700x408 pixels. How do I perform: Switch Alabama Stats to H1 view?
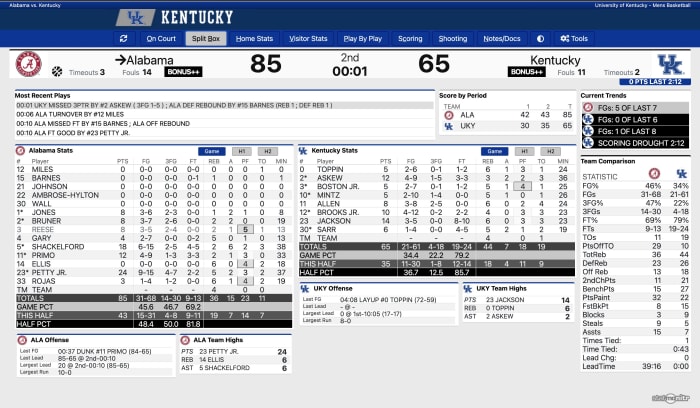click(x=241, y=151)
